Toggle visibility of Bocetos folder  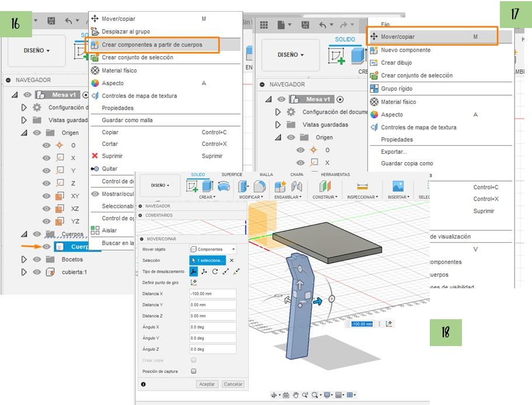(x=37, y=259)
